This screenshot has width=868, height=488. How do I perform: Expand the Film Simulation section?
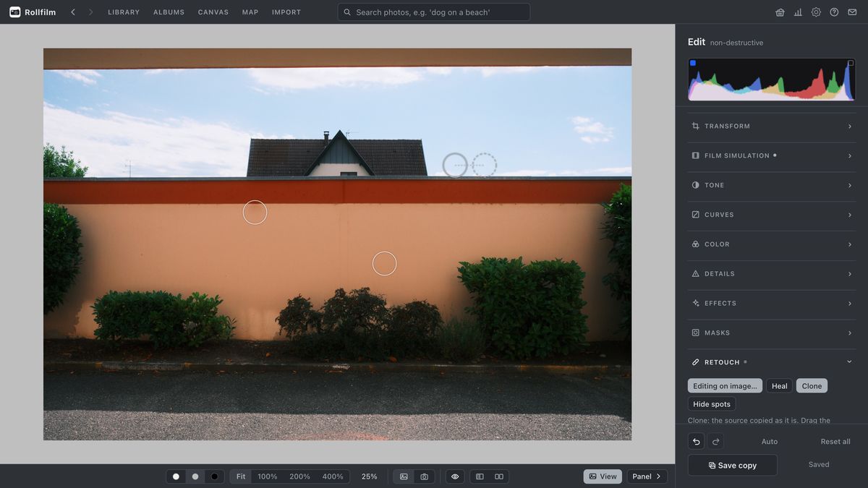[x=772, y=155]
